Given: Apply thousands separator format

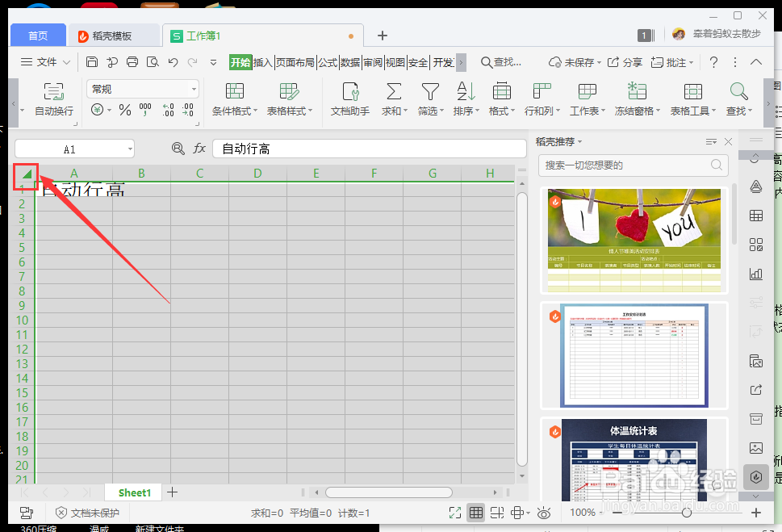Looking at the screenshot, I should point(145,109).
